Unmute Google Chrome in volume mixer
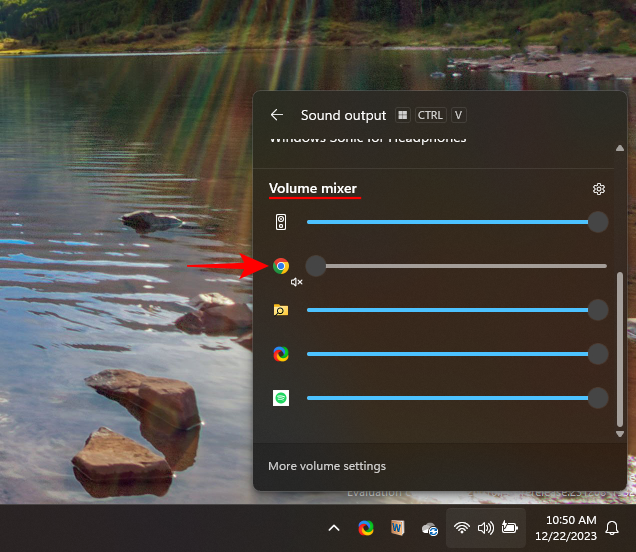The width and height of the screenshot is (636, 552). click(x=281, y=266)
